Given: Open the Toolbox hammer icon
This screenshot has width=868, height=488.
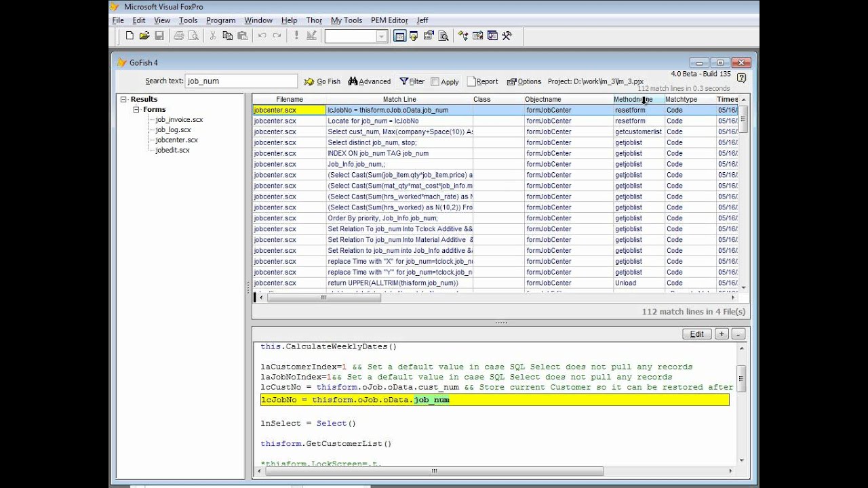Looking at the screenshot, I should pos(507,36).
